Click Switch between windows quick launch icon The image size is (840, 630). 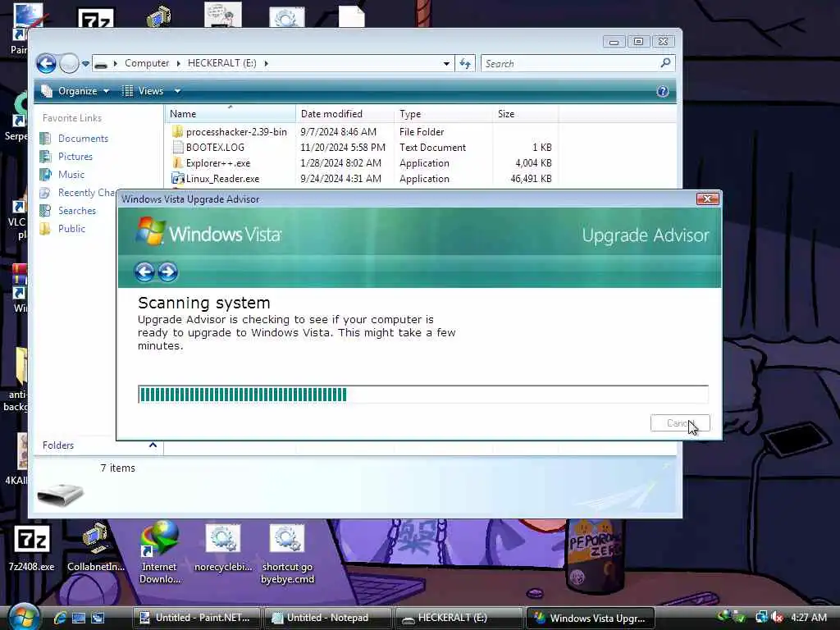click(98, 618)
